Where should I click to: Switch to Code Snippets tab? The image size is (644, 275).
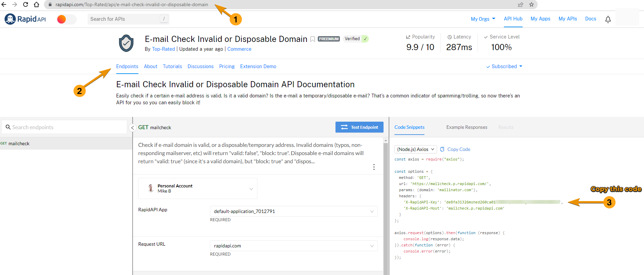(x=409, y=127)
